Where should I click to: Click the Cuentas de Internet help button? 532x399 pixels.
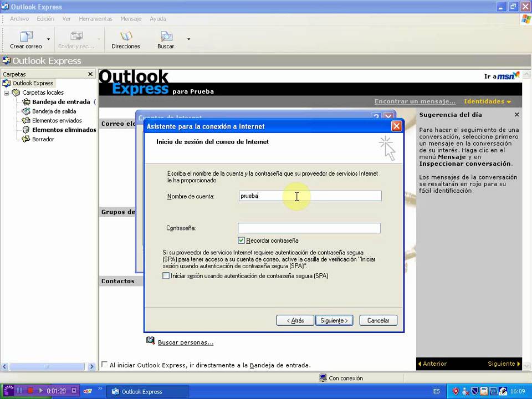[x=376, y=116]
